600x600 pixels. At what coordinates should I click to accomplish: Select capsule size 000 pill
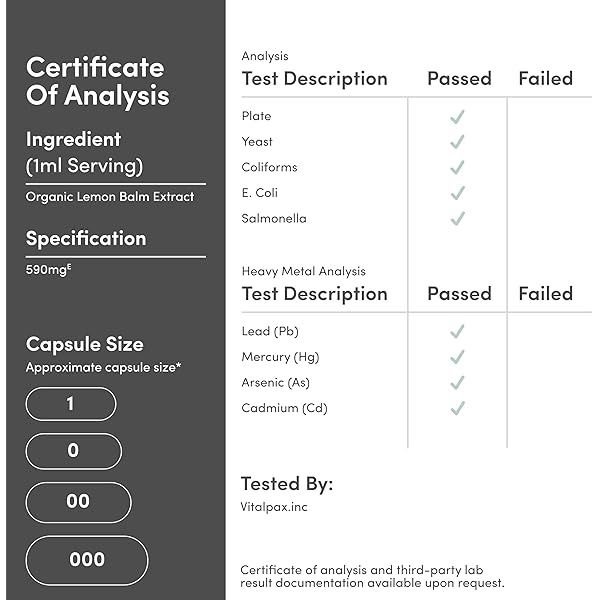[x=87, y=560]
